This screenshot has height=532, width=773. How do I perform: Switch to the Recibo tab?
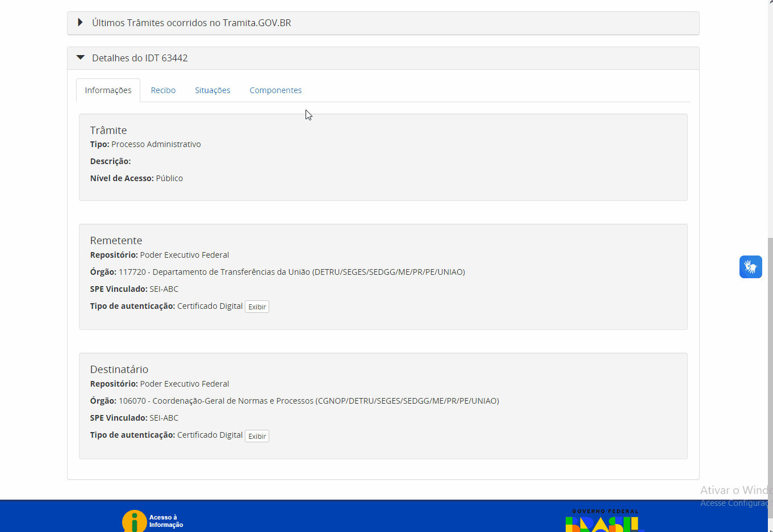pos(163,90)
